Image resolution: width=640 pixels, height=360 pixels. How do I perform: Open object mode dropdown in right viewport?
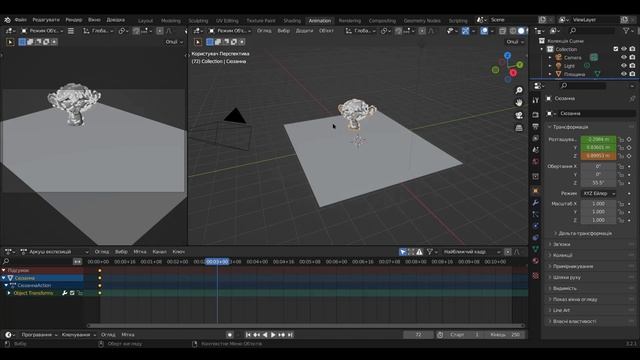click(x=231, y=31)
